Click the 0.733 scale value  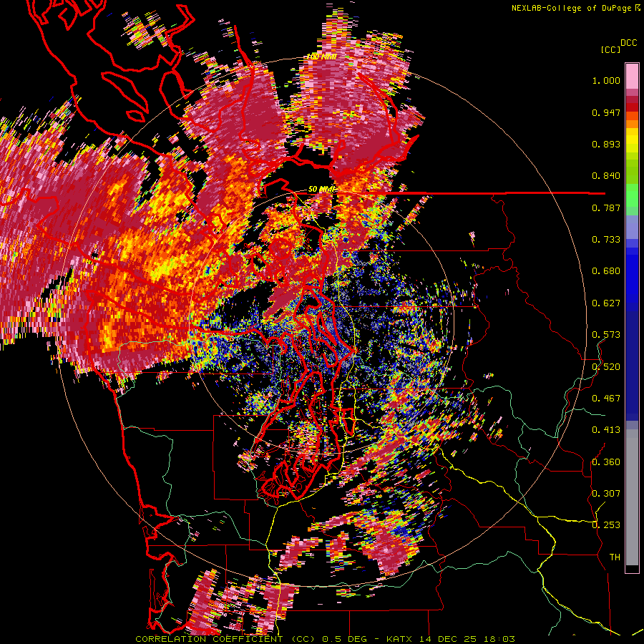click(x=606, y=240)
